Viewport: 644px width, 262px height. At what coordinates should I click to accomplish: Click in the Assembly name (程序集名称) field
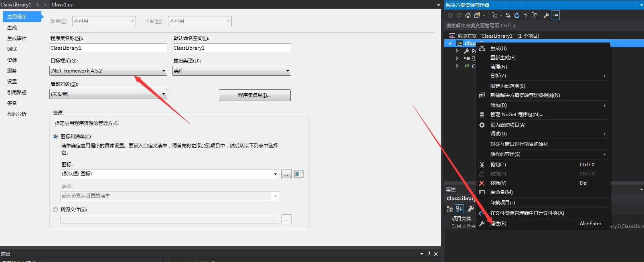pos(108,48)
